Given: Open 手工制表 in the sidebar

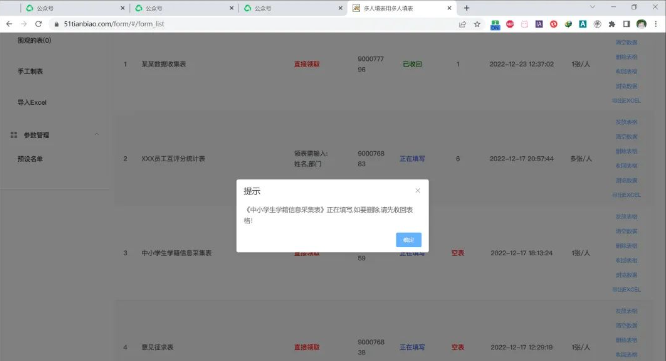Looking at the screenshot, I should pyautogui.click(x=30, y=71).
